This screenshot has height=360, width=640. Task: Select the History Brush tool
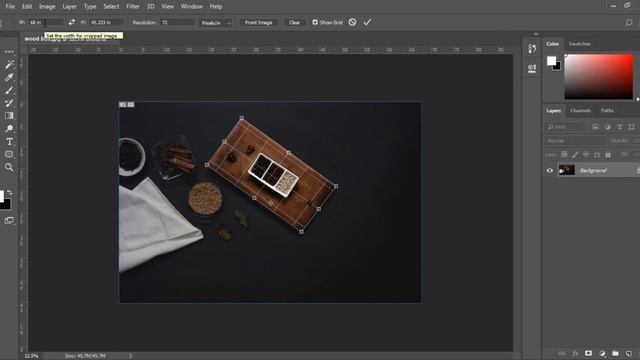[x=9, y=103]
